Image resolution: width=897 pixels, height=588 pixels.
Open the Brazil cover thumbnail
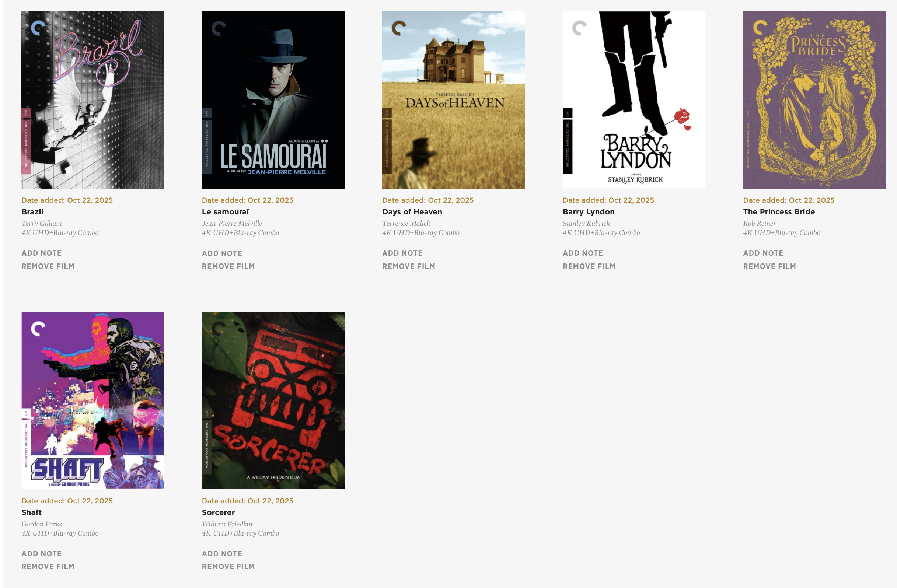(93, 100)
